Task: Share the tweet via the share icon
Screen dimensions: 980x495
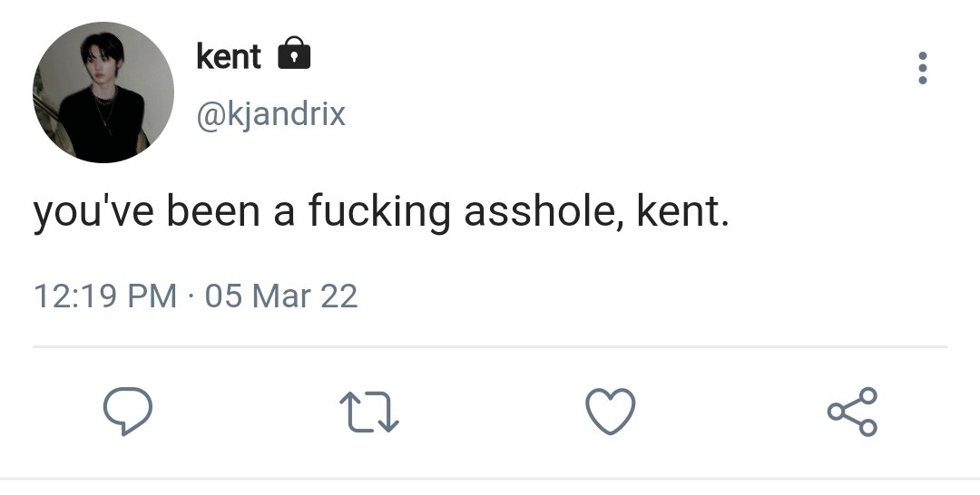Action: (852, 412)
